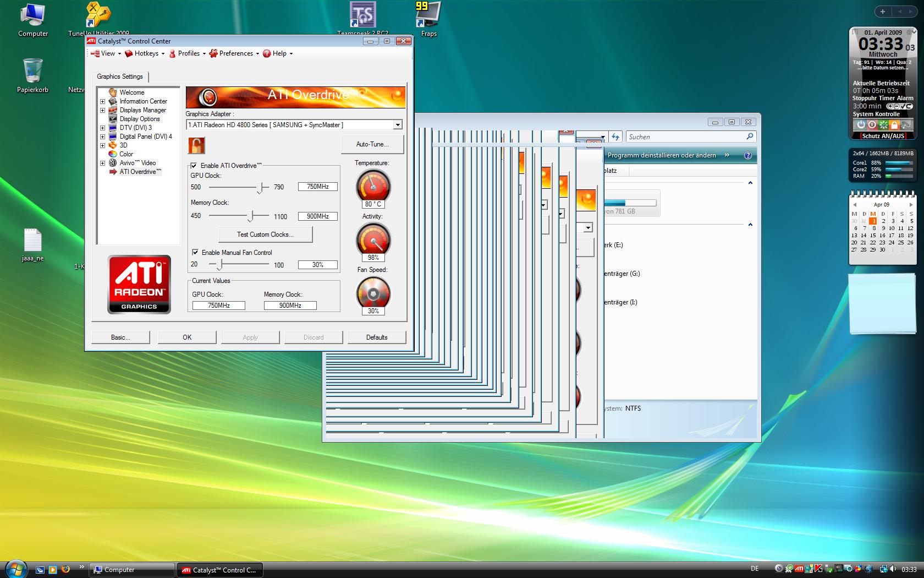The width and height of the screenshot is (924, 578).
Task: Open the Hotkeys menu
Action: pos(145,53)
